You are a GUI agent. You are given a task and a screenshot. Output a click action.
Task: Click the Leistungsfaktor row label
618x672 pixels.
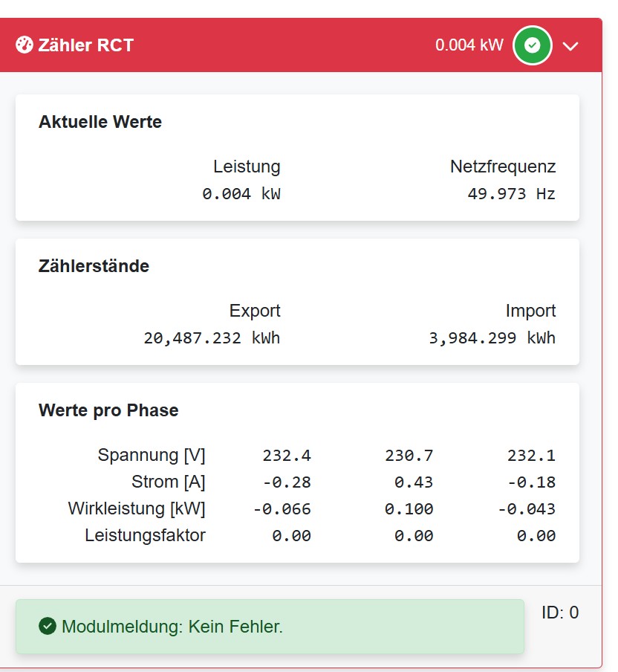pyautogui.click(x=145, y=535)
